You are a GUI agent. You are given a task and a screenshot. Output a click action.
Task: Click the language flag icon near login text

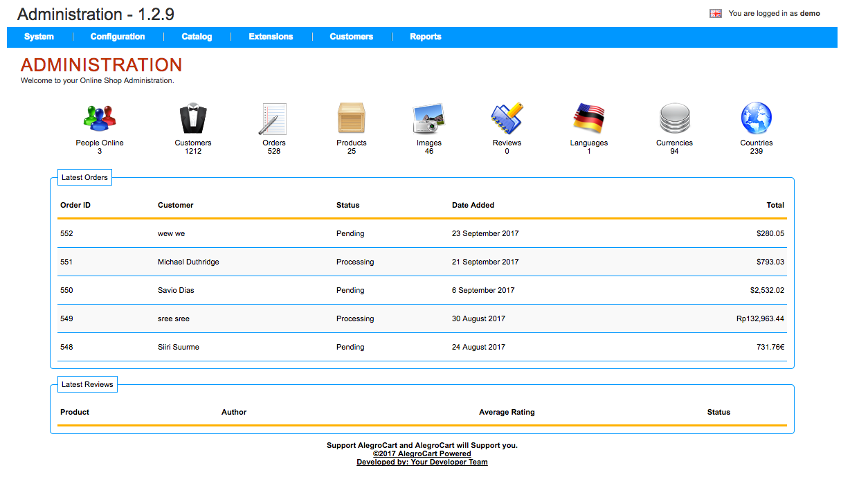click(x=716, y=14)
